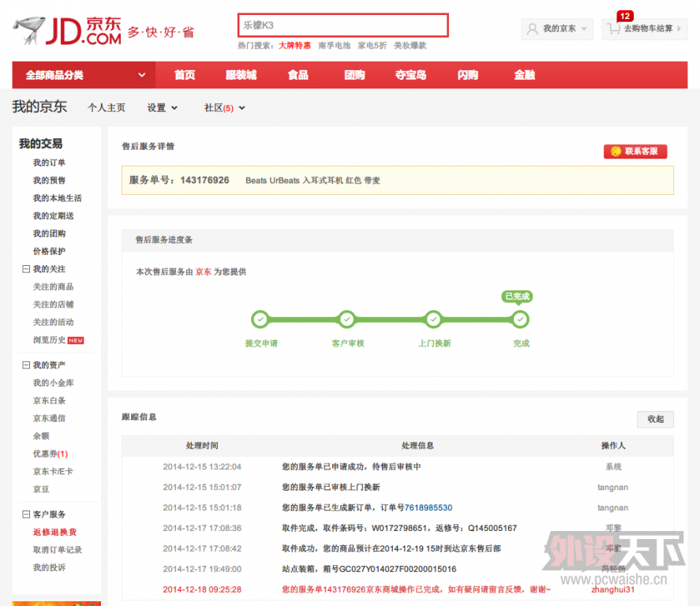
Task: Open 金融 in the navigation bar
Action: pos(525,75)
